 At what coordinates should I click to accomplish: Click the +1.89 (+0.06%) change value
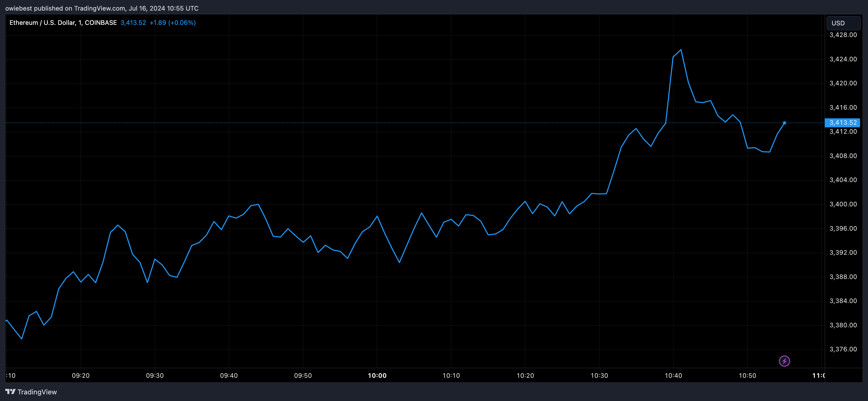coord(172,22)
